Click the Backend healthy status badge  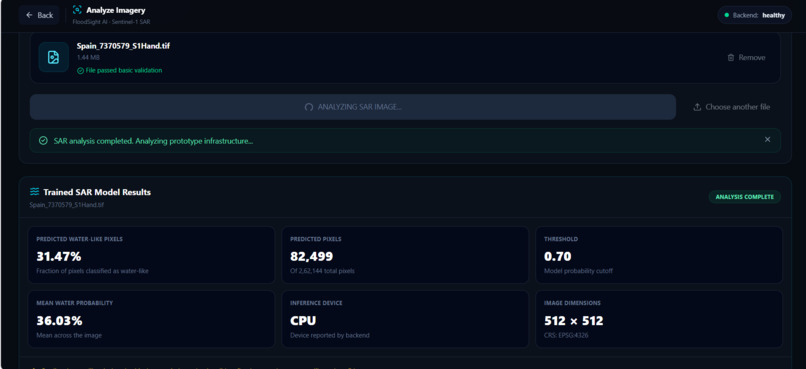click(755, 15)
